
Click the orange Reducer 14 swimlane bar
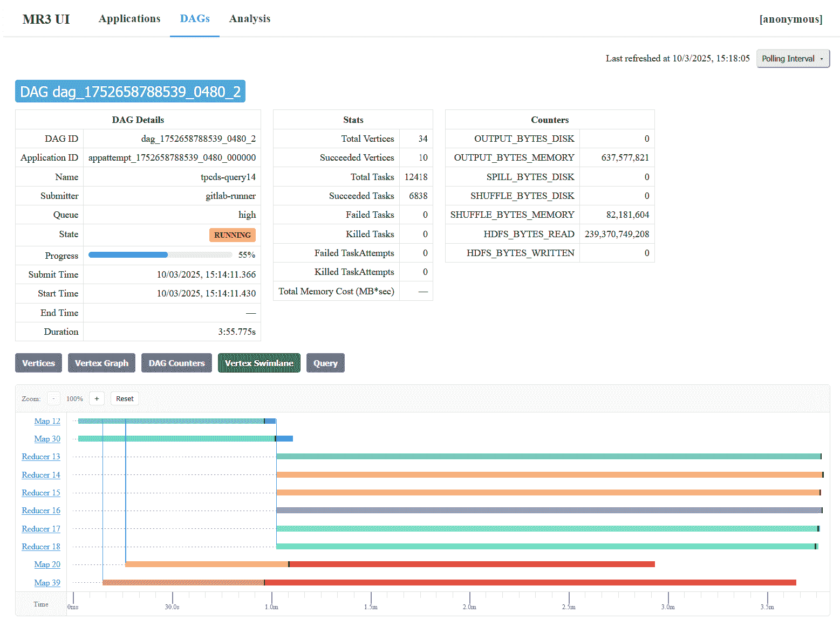click(x=549, y=475)
